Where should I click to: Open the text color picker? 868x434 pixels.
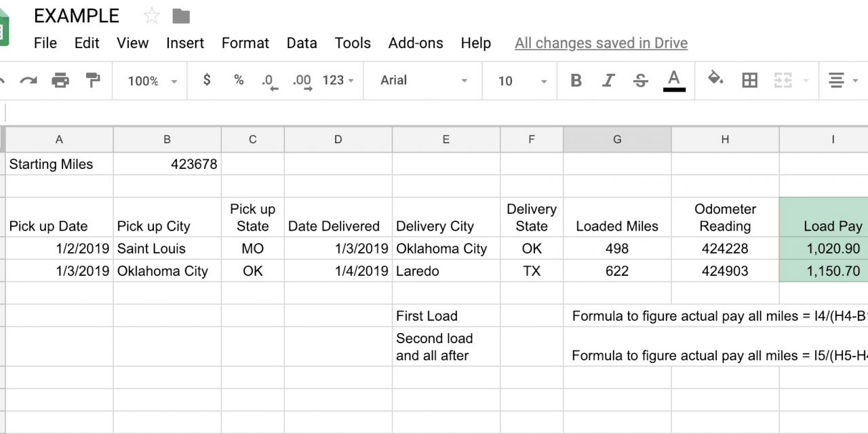point(673,80)
